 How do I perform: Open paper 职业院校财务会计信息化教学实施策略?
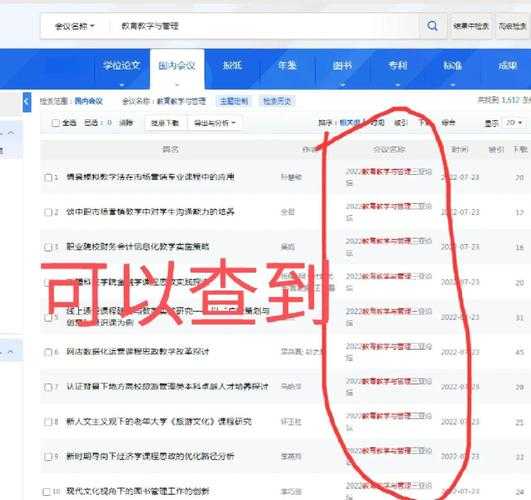(137, 247)
